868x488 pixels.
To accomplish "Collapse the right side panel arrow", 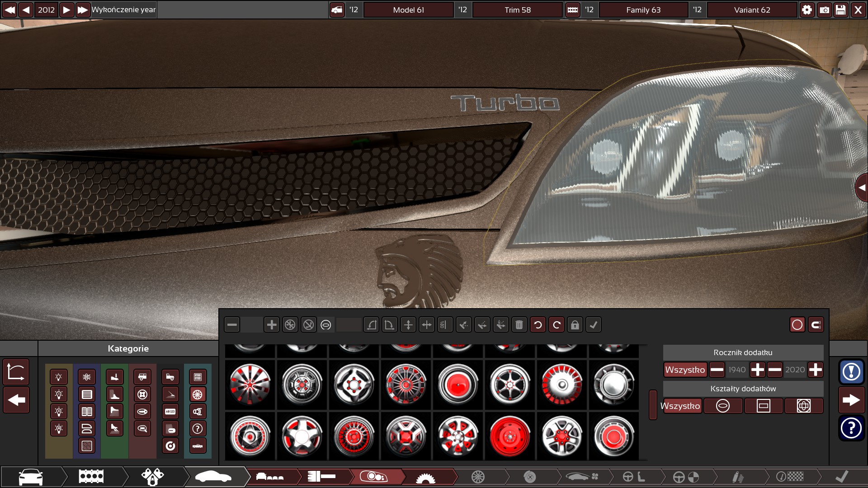I will click(861, 188).
